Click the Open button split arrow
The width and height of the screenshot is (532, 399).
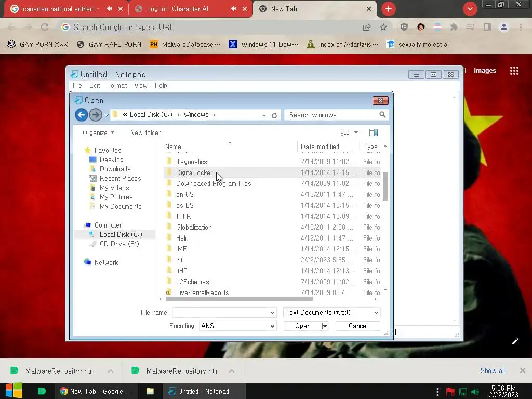(325, 326)
